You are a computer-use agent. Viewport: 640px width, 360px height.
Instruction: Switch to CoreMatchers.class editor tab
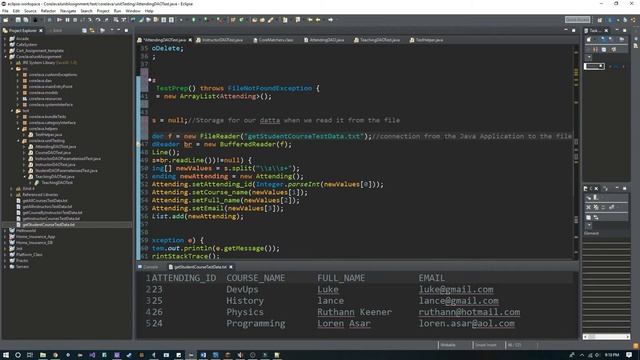273,40
